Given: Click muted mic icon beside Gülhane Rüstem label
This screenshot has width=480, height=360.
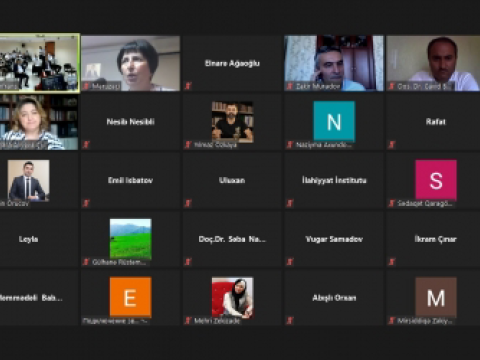Looking at the screenshot, I should [x=86, y=262].
